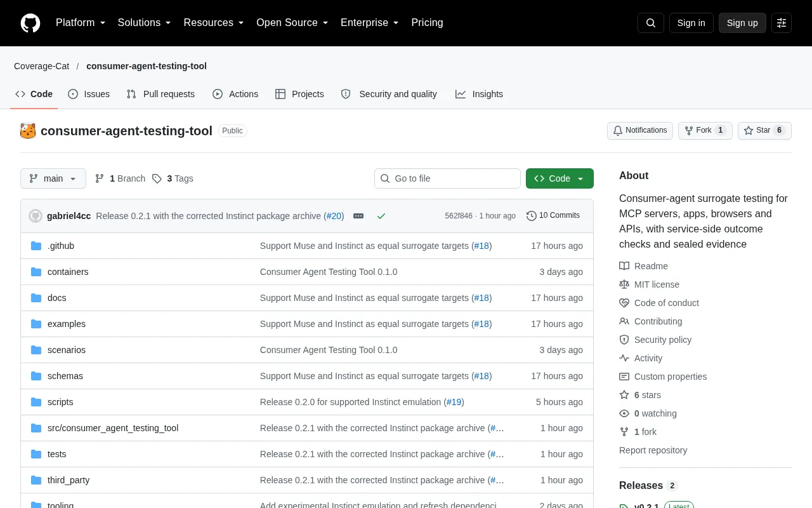Open the Coverage-Cat owner link
Image resolution: width=812 pixels, height=508 pixels.
click(41, 66)
